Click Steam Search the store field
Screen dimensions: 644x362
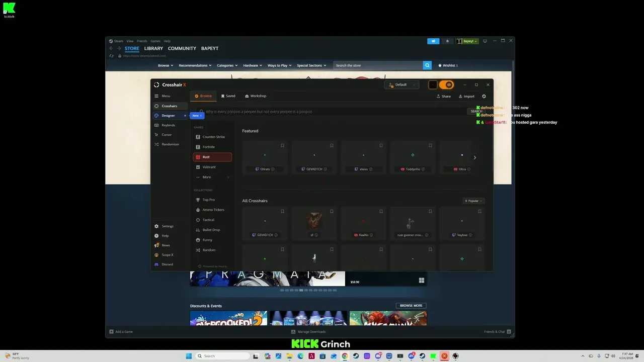click(x=378, y=65)
